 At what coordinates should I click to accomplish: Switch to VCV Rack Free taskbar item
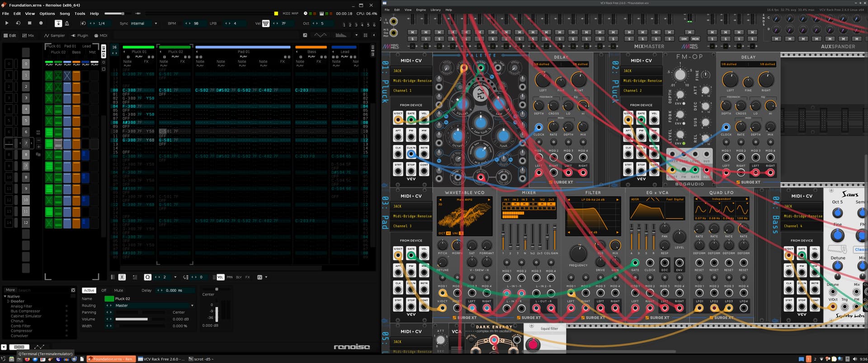coord(161,359)
